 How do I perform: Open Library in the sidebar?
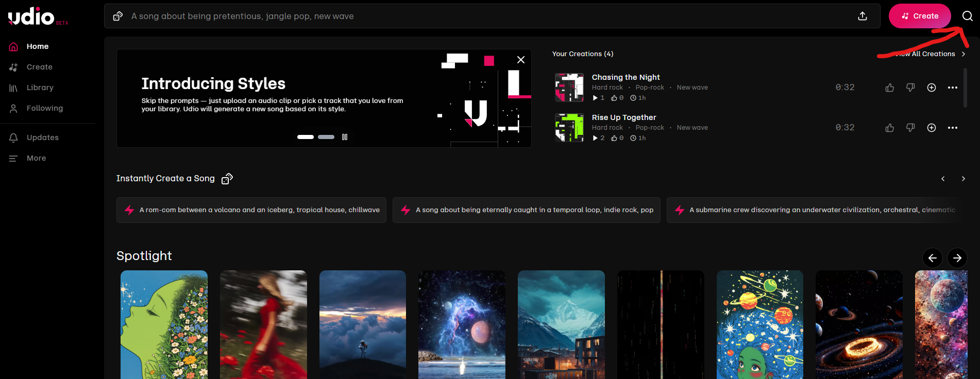(40, 88)
